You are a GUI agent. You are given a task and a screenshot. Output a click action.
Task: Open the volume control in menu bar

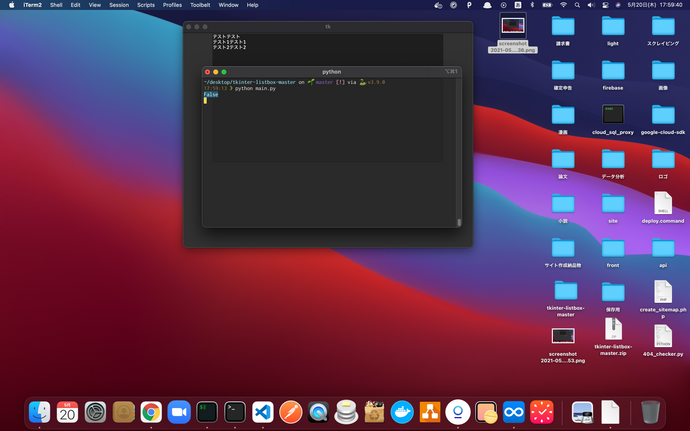click(x=591, y=5)
